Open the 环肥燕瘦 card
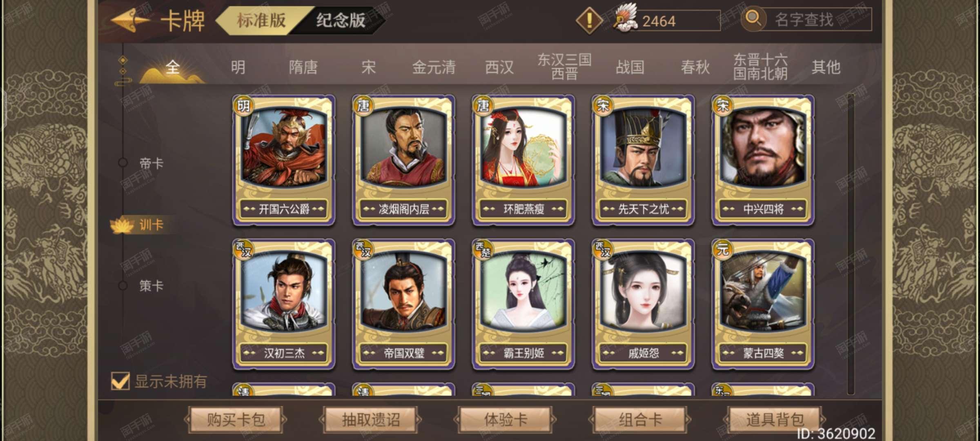The width and height of the screenshot is (980, 441). pos(523,160)
